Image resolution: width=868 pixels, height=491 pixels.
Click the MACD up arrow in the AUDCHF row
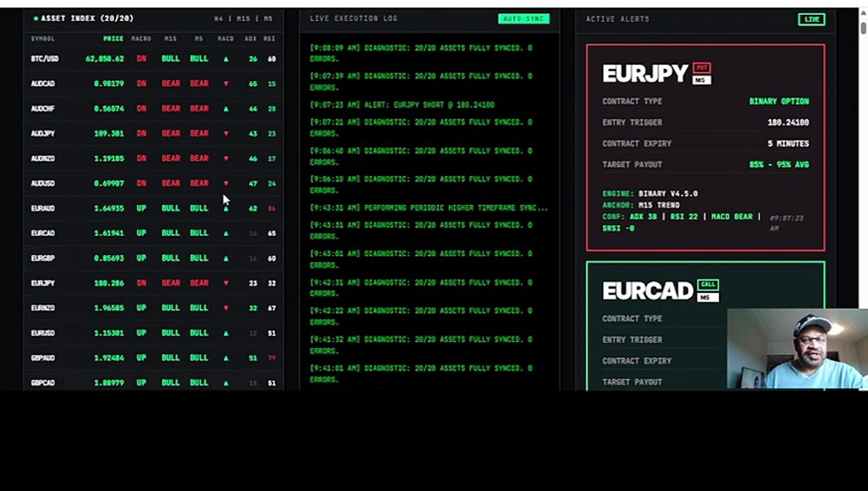click(x=226, y=108)
